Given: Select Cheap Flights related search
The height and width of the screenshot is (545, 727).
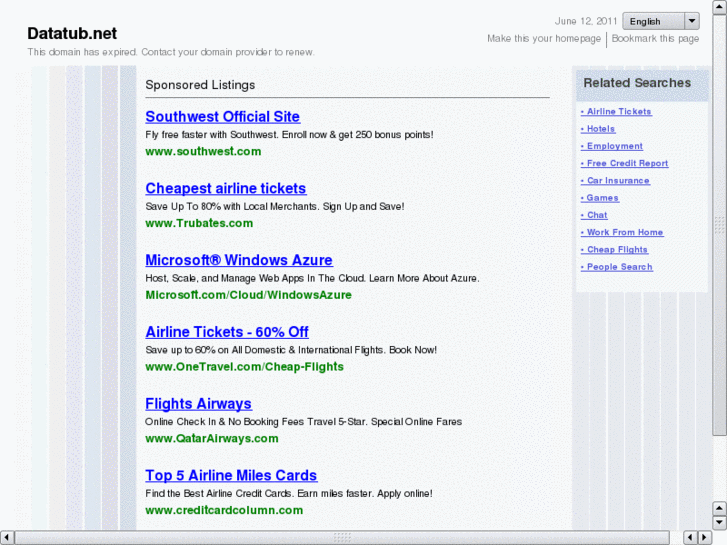Looking at the screenshot, I should coord(615,250).
